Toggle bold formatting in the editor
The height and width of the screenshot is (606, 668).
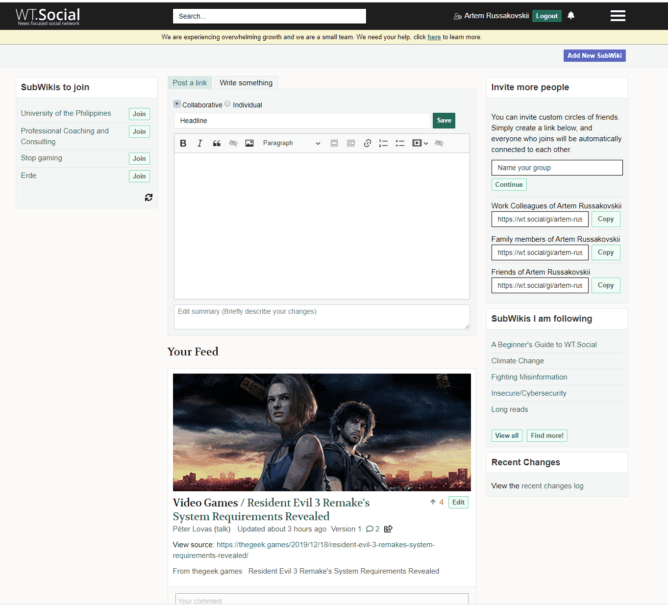[183, 143]
